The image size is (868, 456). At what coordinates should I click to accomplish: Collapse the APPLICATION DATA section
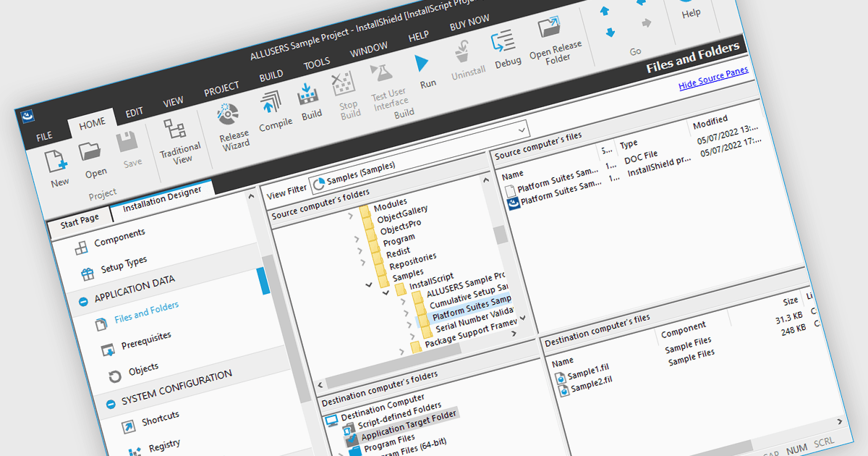pyautogui.click(x=83, y=300)
